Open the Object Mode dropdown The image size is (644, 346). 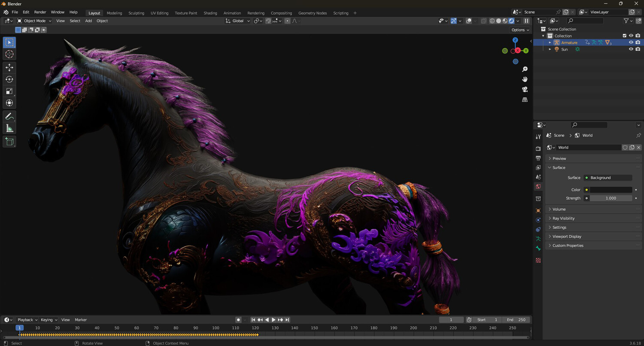[34, 21]
